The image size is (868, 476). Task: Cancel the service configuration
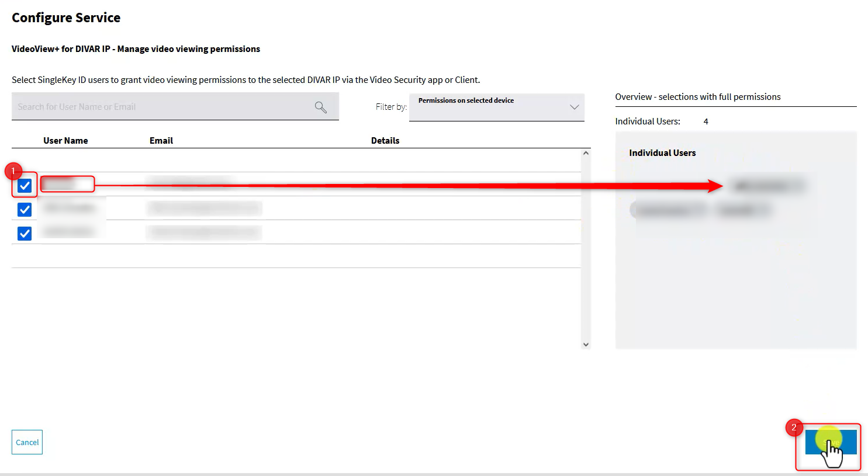pyautogui.click(x=27, y=442)
